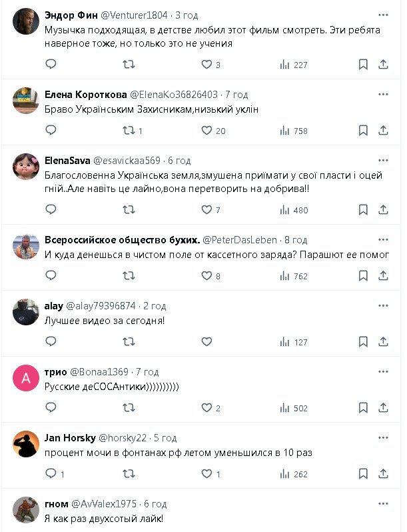Image resolution: width=407 pixels, height=532 pixels.
Task: Bookmark Jan Horsky's tweet
Action: [x=363, y=474]
